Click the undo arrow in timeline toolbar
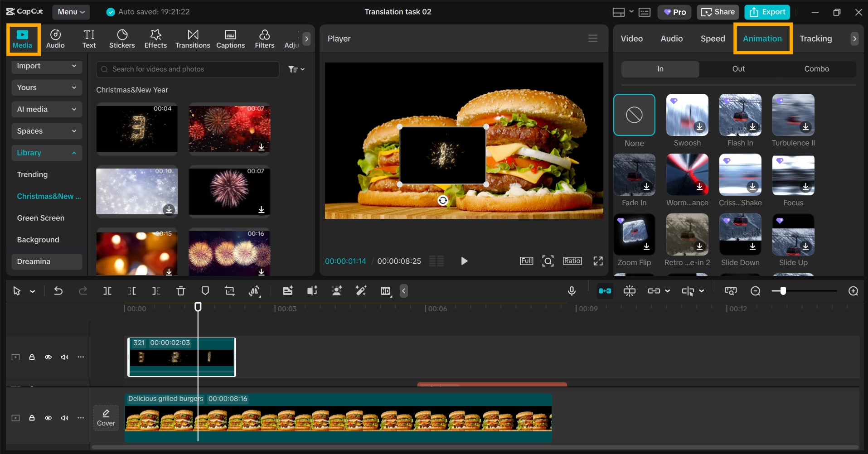The width and height of the screenshot is (868, 454). click(58, 291)
